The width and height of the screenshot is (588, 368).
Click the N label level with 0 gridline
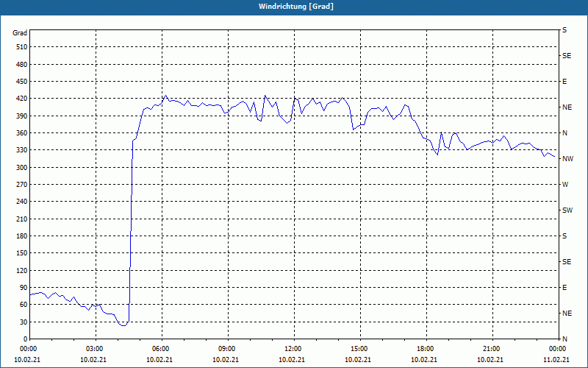click(565, 339)
